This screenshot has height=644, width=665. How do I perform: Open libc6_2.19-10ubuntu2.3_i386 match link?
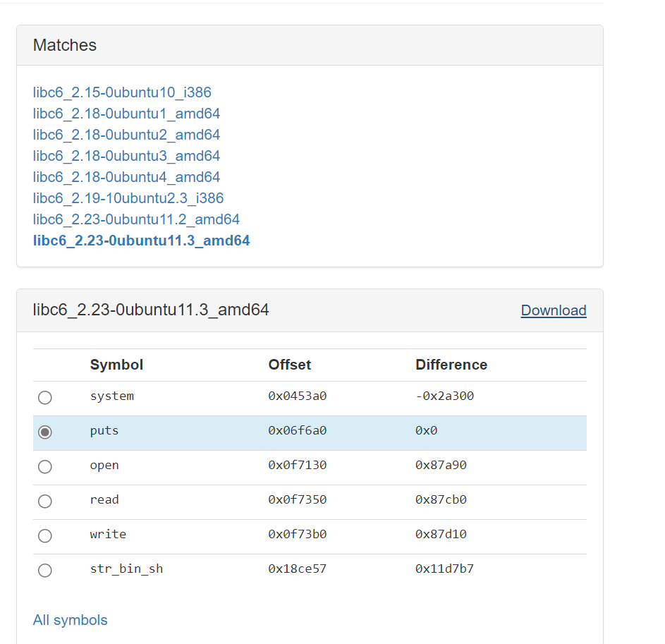tap(128, 198)
